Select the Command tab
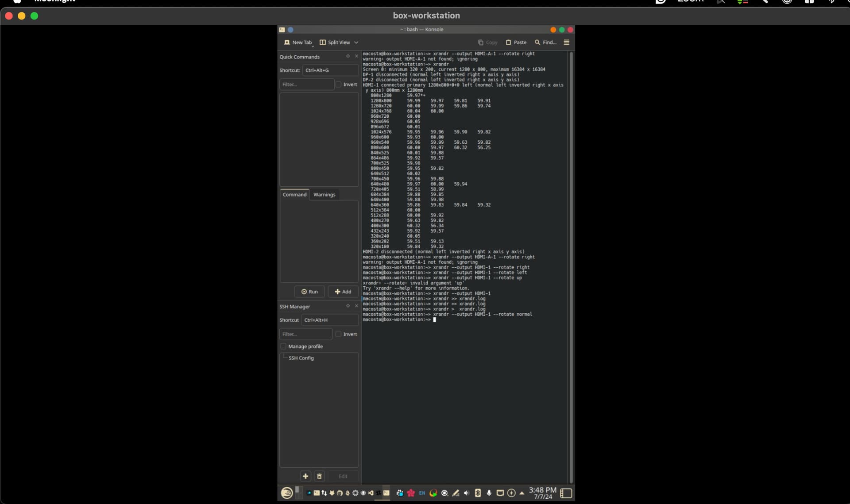The height and width of the screenshot is (504, 850). coord(294,195)
